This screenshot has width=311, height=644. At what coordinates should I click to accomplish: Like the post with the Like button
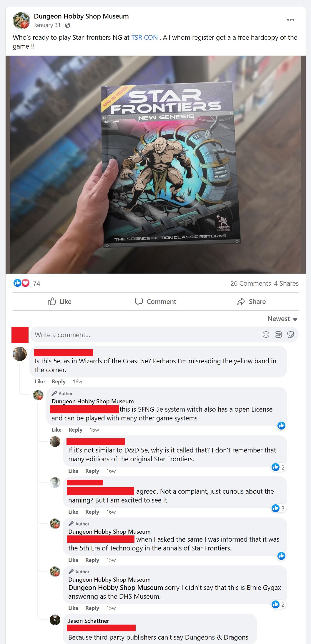tap(60, 302)
